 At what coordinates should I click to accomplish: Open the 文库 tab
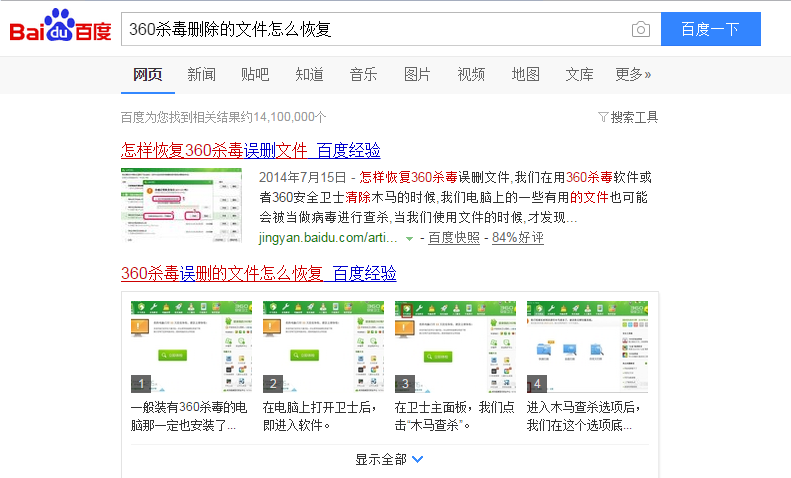click(x=580, y=75)
